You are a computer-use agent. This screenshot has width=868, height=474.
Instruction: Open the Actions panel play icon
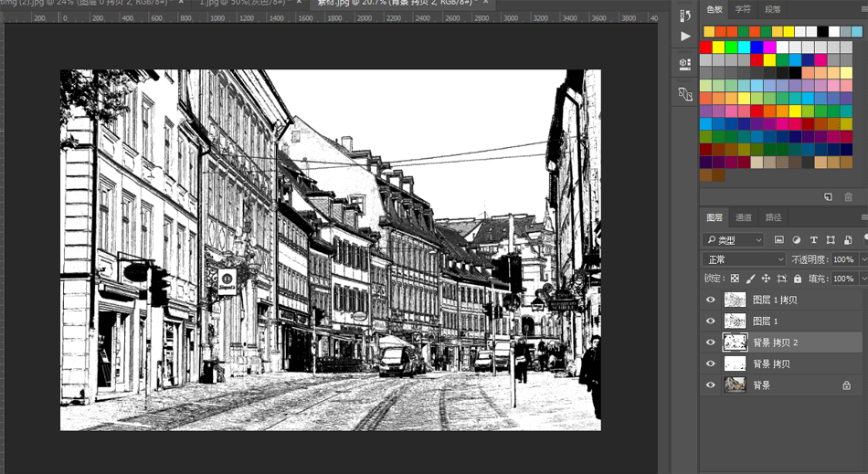685,37
